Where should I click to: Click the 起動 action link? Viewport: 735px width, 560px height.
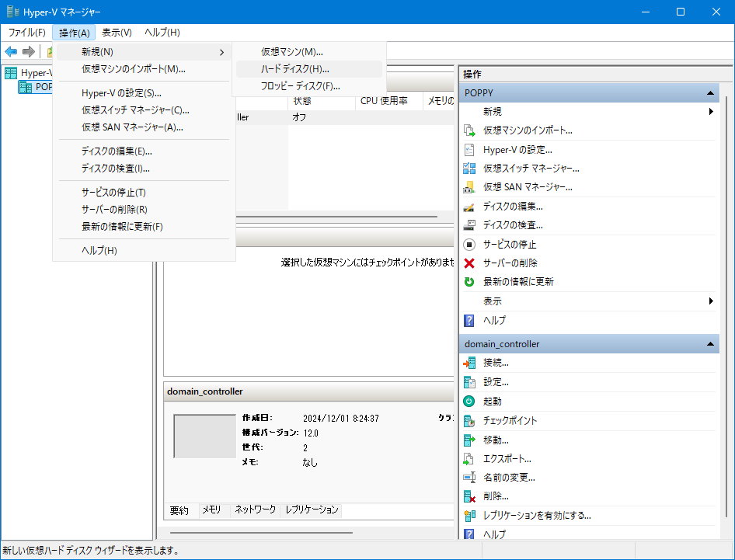[x=493, y=402]
